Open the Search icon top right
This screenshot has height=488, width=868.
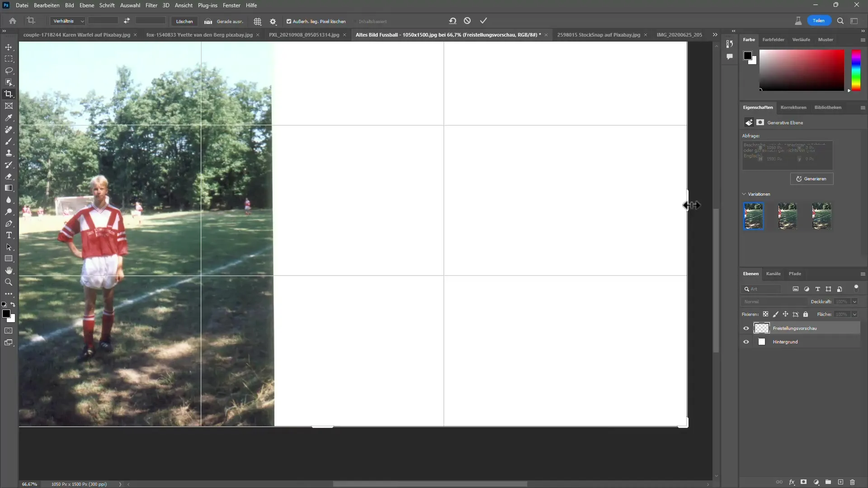tap(840, 21)
